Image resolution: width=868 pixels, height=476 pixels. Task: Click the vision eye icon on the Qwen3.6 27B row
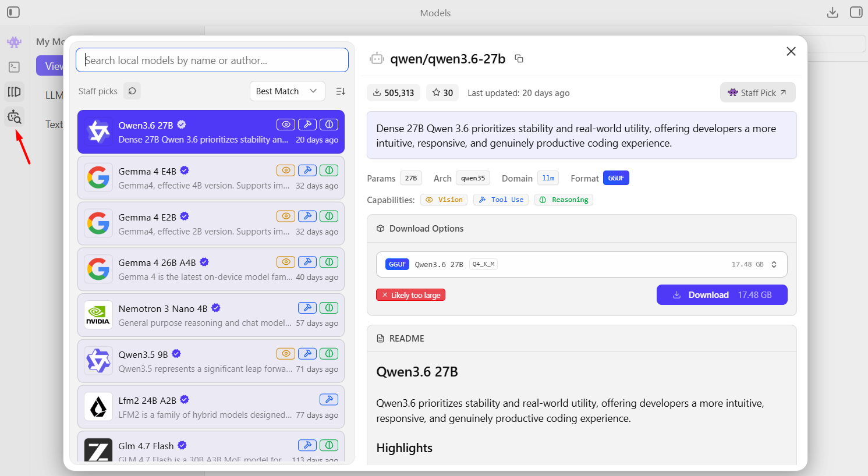tap(285, 125)
